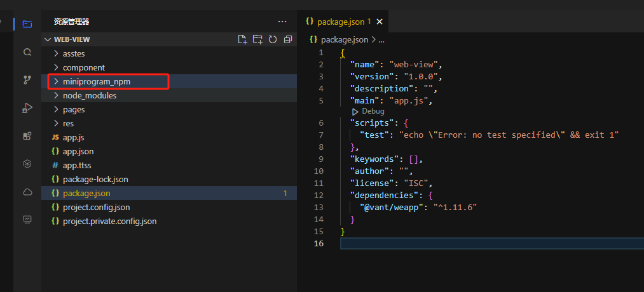Collapse all folders in explorer
The height and width of the screenshot is (292, 644).
point(288,39)
